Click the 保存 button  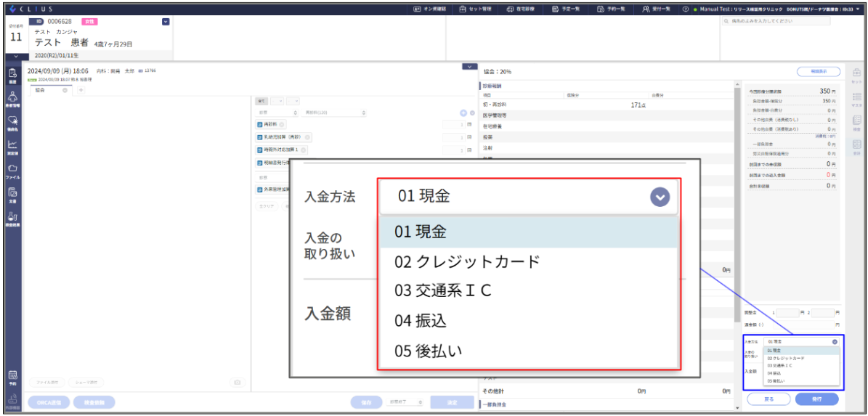click(x=366, y=402)
